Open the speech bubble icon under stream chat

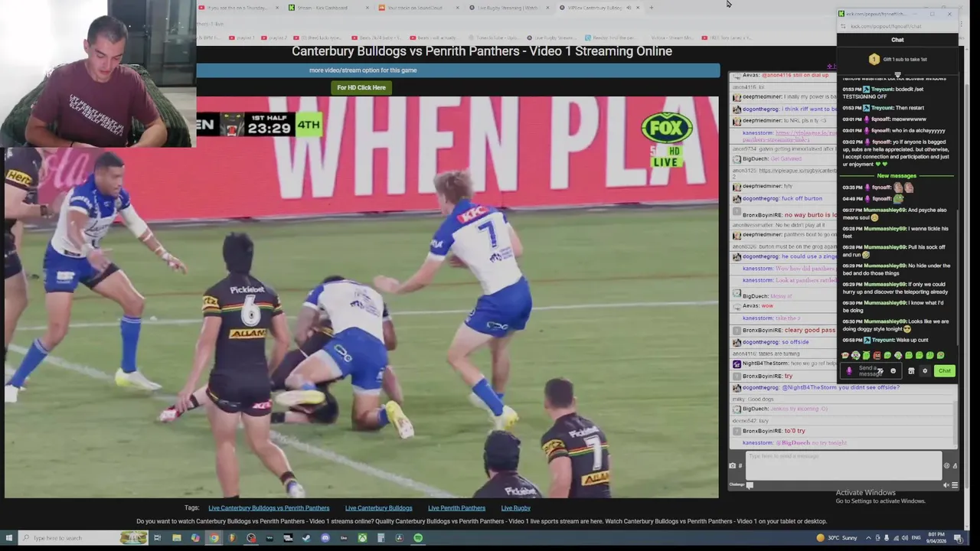[750, 485]
